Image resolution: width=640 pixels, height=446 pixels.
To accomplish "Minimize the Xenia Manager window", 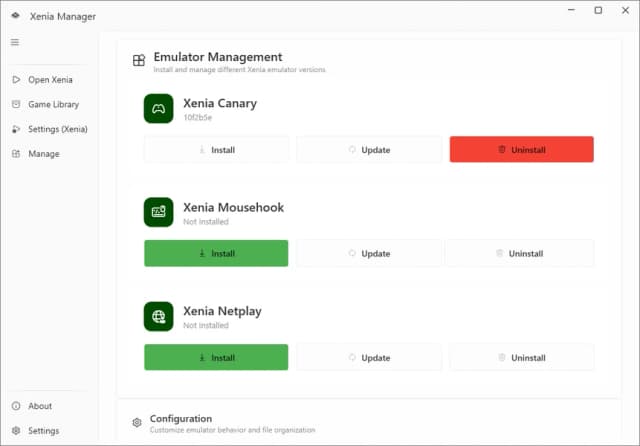I will tap(571, 10).
